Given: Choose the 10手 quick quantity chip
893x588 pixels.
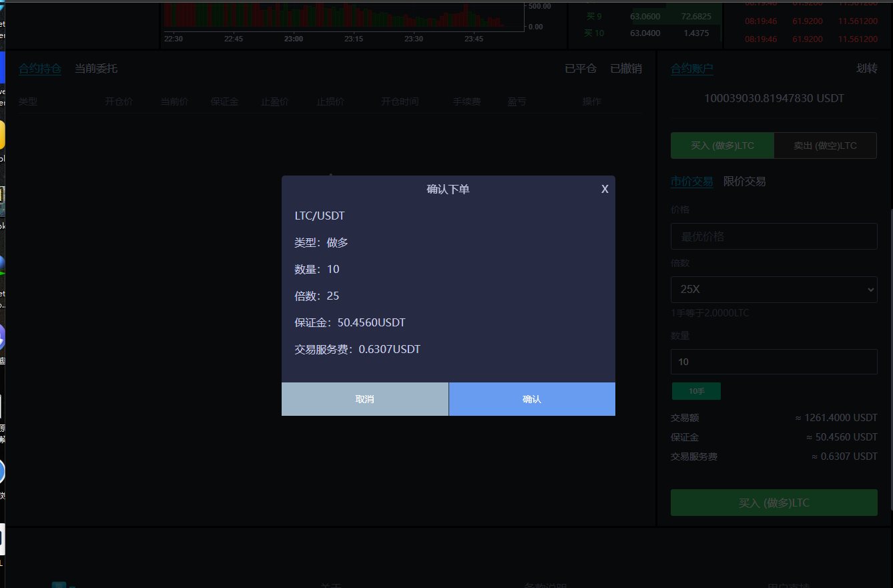Looking at the screenshot, I should [x=696, y=391].
